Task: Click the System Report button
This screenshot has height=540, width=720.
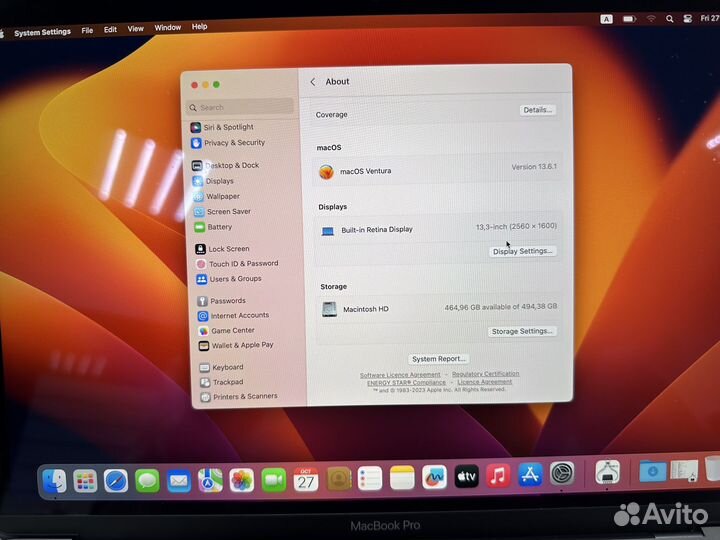Action: [x=439, y=359]
